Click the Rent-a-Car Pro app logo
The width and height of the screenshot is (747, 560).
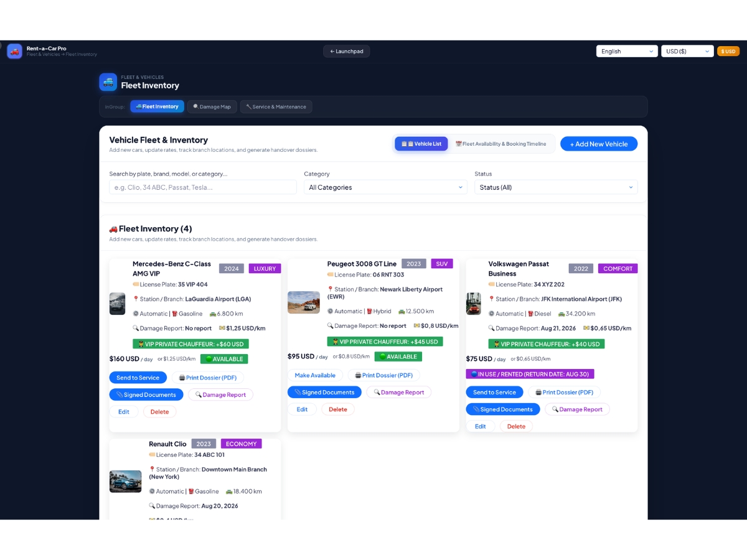click(14, 51)
